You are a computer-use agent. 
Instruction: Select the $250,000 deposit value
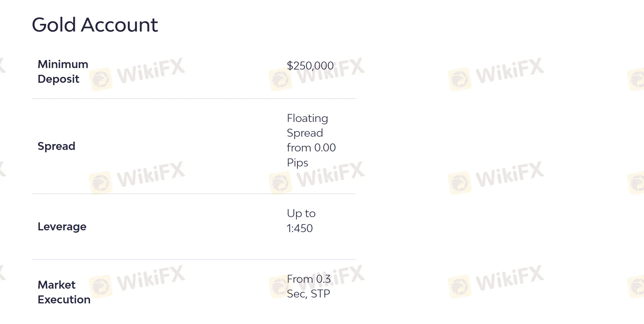310,66
